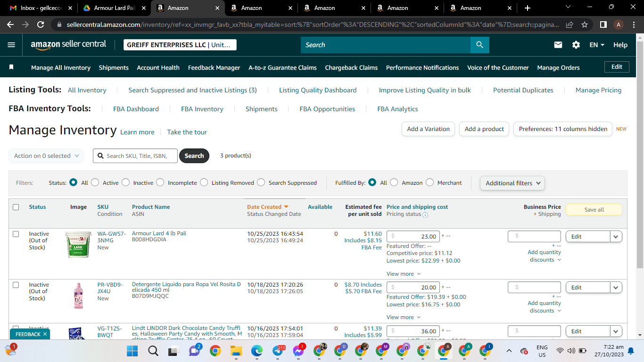Open the Seller Central hamburger menu
644x362 pixels.
pyautogui.click(x=11, y=45)
